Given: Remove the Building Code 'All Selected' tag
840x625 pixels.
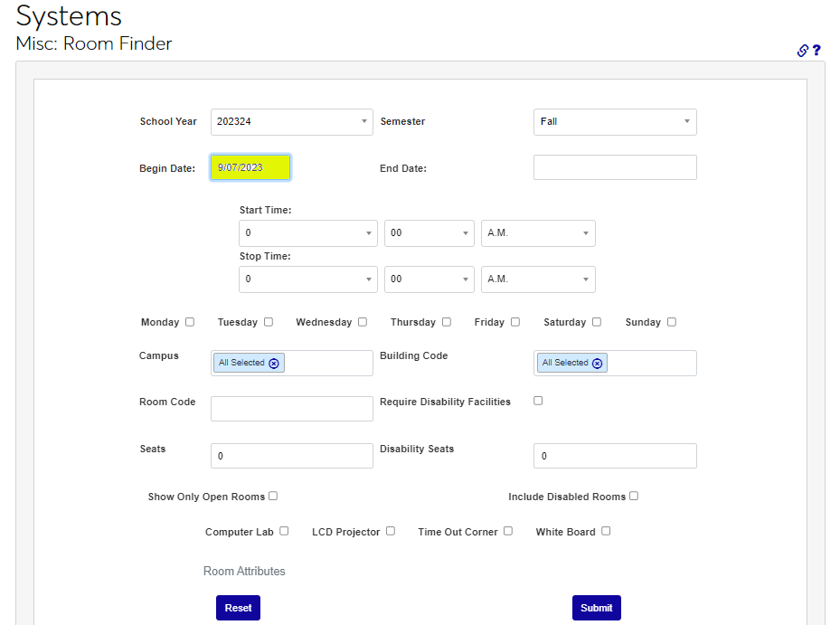Looking at the screenshot, I should (597, 363).
